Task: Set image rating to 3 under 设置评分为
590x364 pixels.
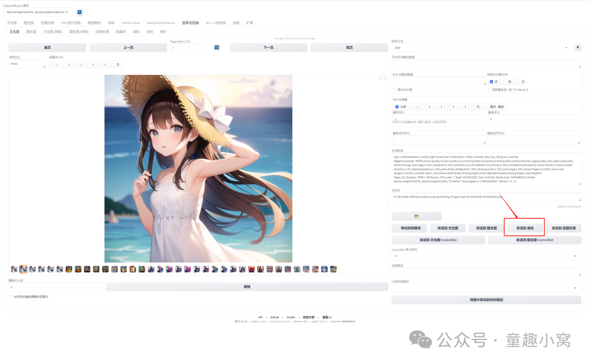Action: pyautogui.click(x=79, y=65)
